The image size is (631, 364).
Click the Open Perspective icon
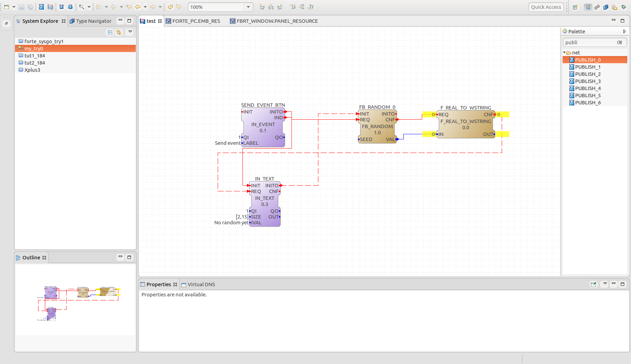point(575,7)
